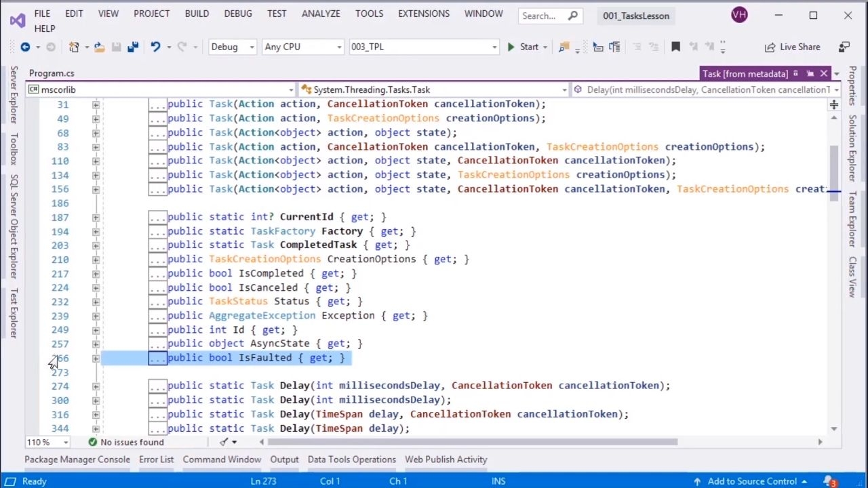Click the Open File folder icon
The width and height of the screenshot is (868, 488).
[x=99, y=47]
